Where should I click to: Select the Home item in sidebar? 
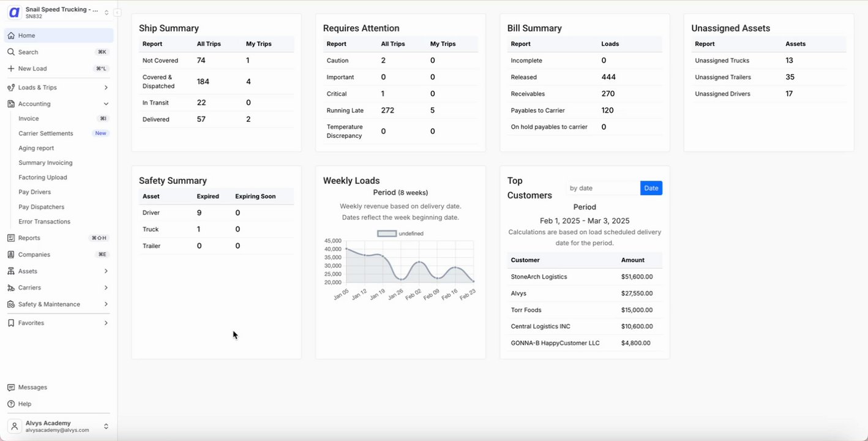tap(59, 36)
